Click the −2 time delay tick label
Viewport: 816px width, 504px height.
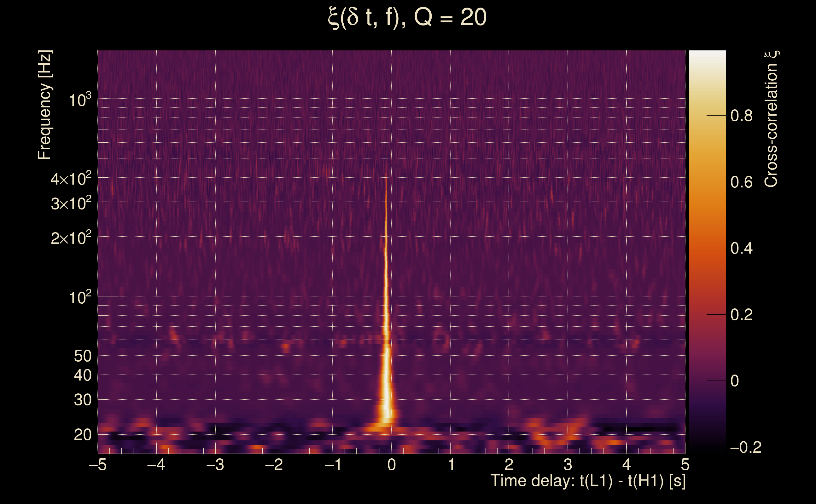(x=274, y=465)
